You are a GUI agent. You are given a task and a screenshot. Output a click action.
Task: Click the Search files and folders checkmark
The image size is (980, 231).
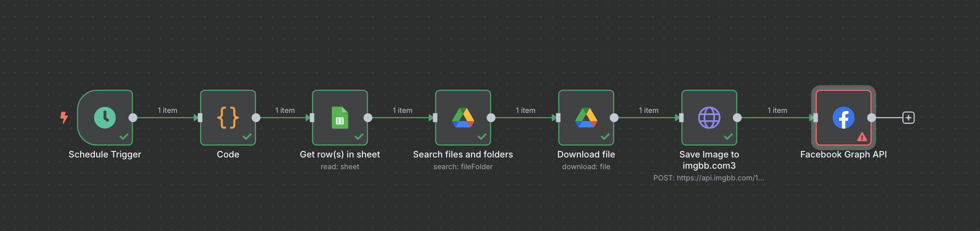click(x=482, y=137)
